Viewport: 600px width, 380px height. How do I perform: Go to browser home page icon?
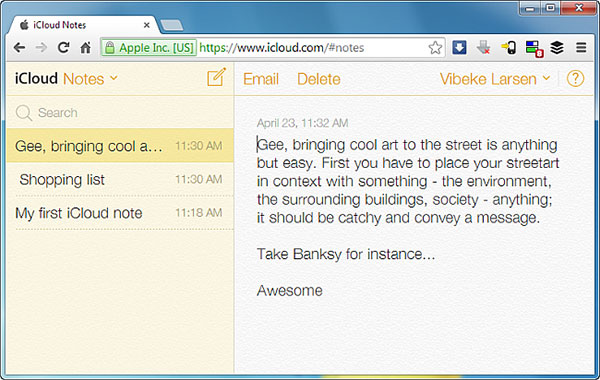tap(86, 47)
